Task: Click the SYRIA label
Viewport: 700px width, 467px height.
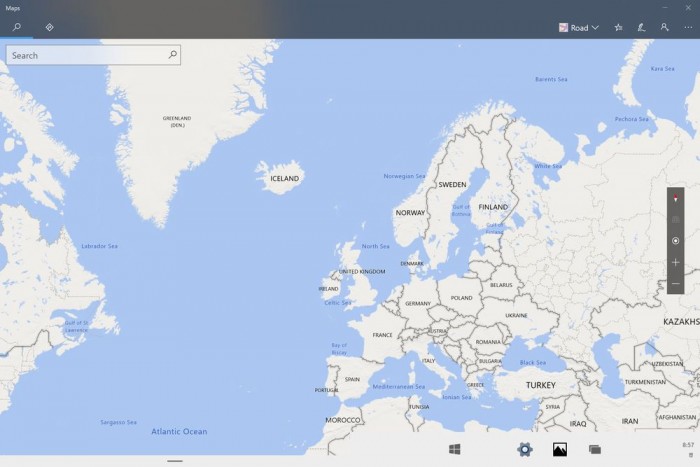Action: 553,407
